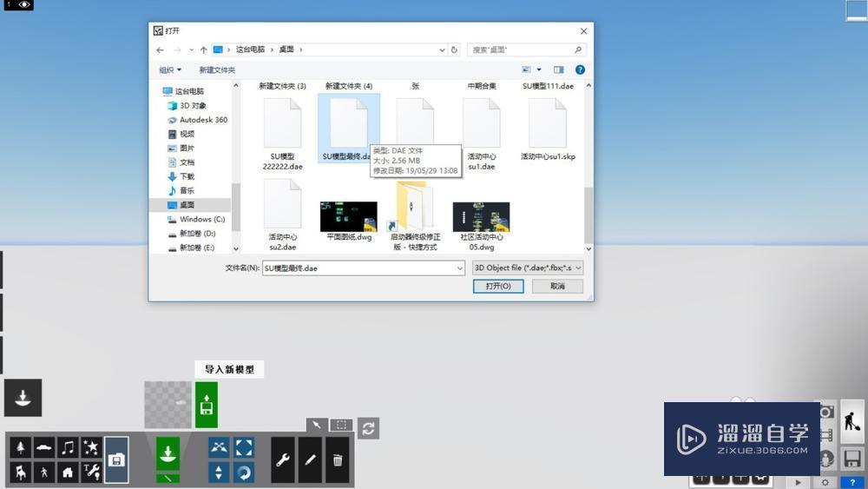Viewport: 868px width, 489px height.
Task: Click the 打开(O) open button
Action: point(498,287)
